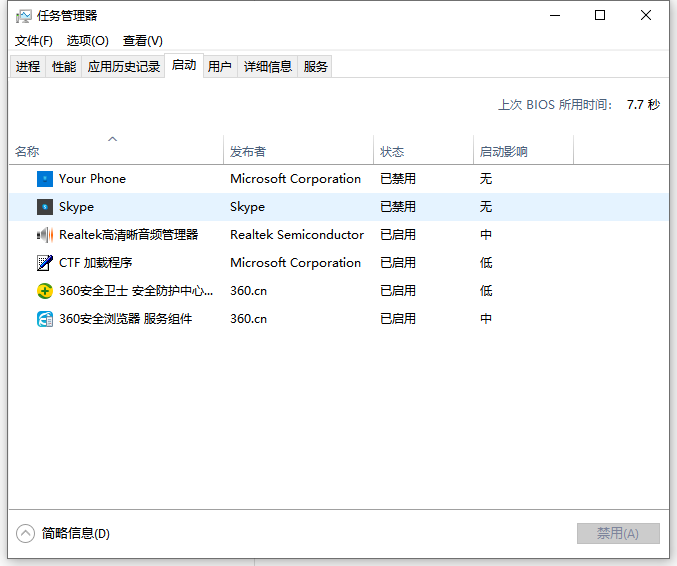Click startup impact 中 for Realtek
677x566 pixels.
pyautogui.click(x=486, y=235)
